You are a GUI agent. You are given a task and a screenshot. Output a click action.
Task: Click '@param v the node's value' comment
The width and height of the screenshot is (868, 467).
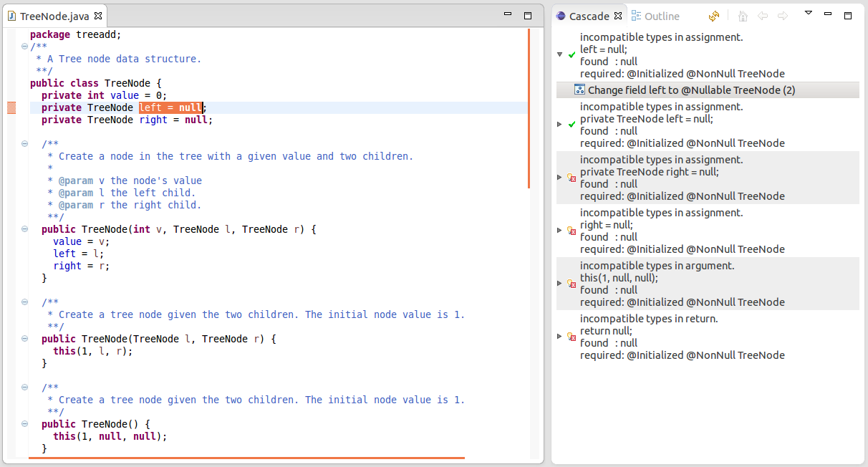(130, 180)
